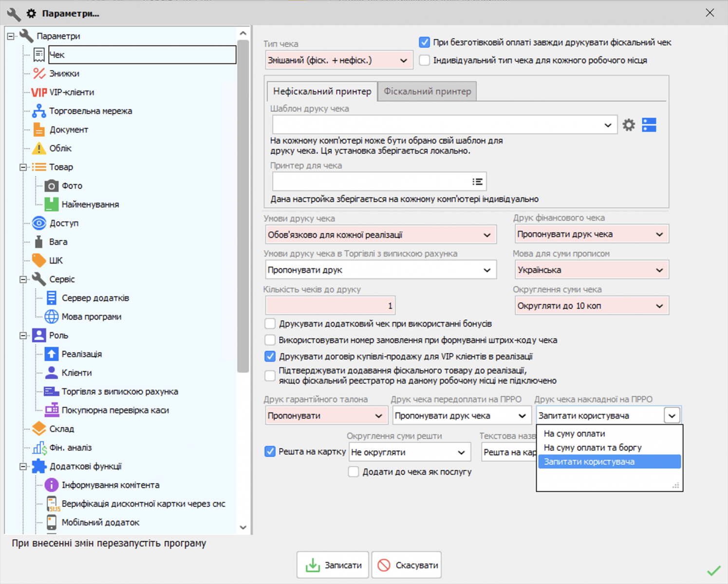Click the orange tag icon for ШК
Viewport: 728px width, 584px height.
(39, 260)
